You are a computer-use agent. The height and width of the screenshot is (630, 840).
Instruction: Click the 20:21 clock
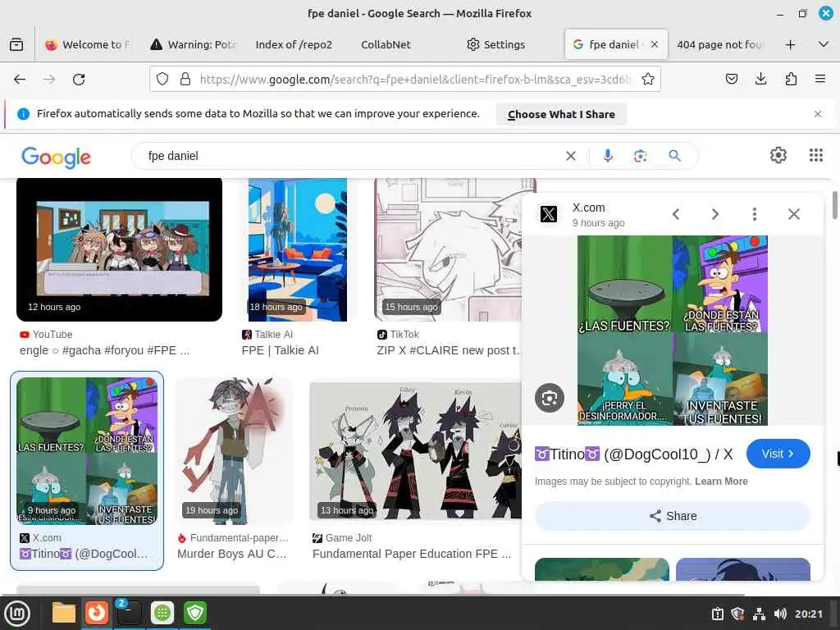tap(808, 614)
